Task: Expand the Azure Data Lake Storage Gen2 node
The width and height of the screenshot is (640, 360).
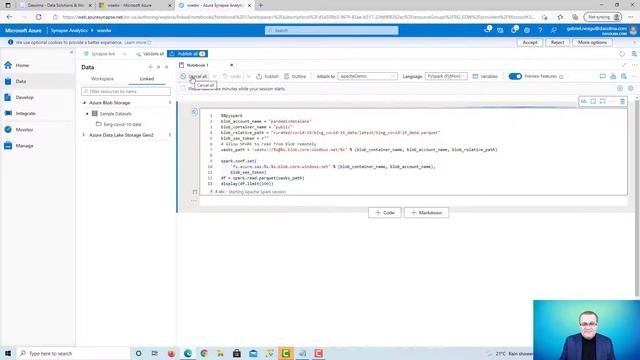Action: pyautogui.click(x=84, y=135)
